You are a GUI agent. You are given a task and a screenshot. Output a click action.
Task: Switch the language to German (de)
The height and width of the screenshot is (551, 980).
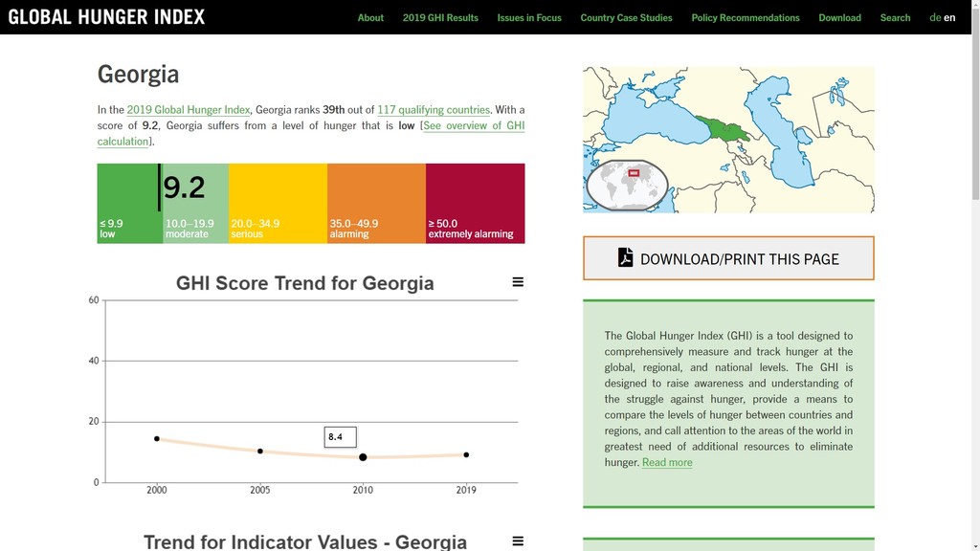click(x=935, y=17)
